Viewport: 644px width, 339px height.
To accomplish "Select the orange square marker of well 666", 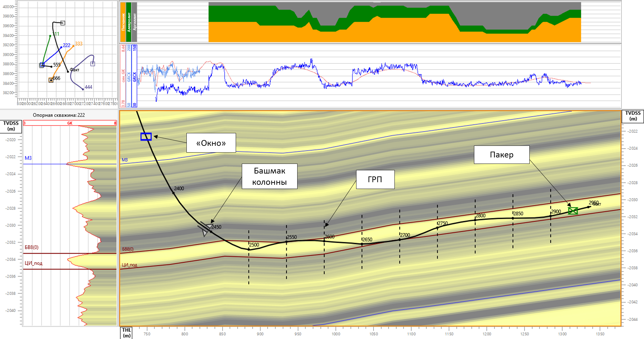I will pyautogui.click(x=51, y=80).
